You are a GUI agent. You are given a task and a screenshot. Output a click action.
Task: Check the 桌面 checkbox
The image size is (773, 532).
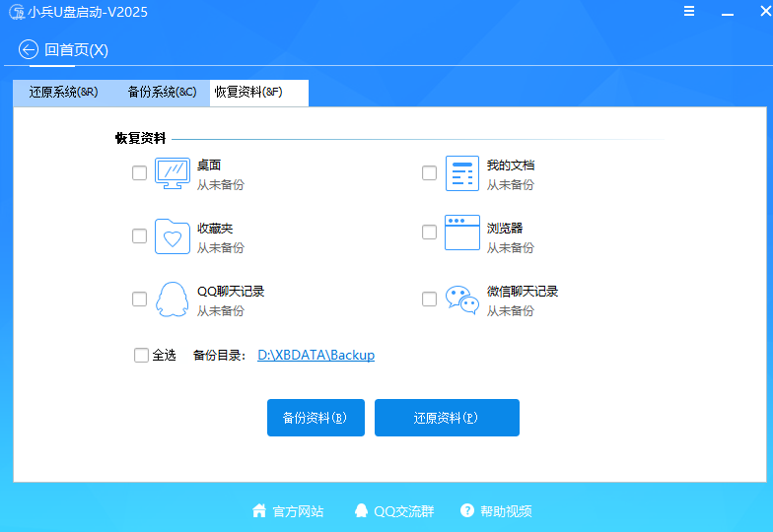[x=140, y=173]
